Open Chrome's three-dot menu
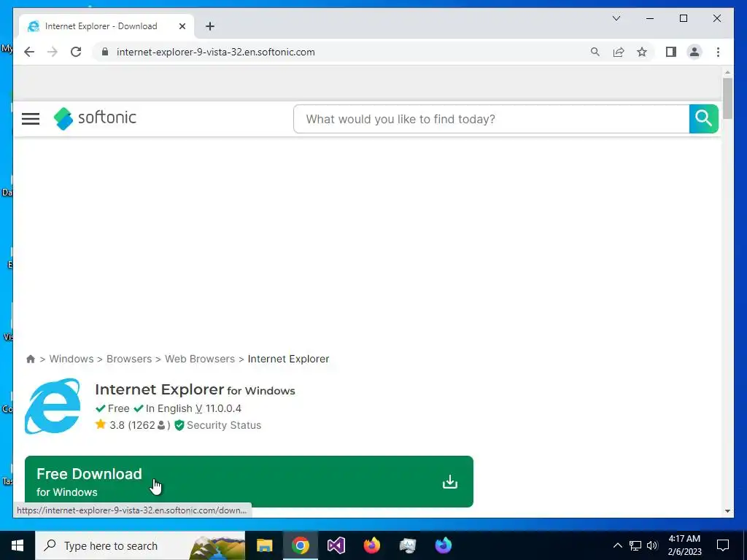747x560 pixels. pyautogui.click(x=718, y=52)
